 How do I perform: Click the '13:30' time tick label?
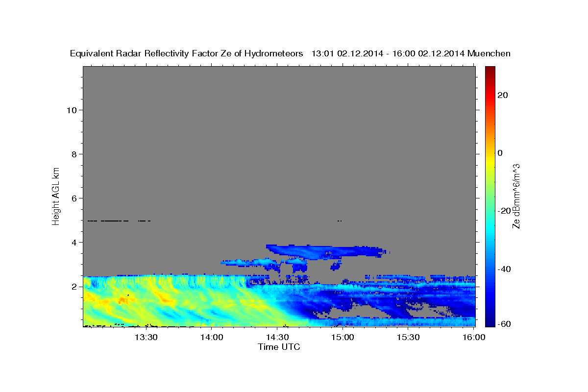click(146, 338)
